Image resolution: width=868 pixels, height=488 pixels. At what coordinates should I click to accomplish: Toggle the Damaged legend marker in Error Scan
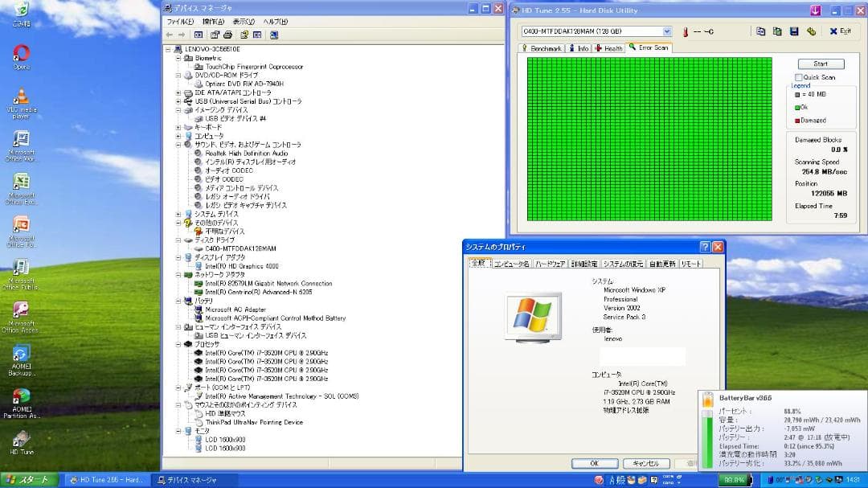point(797,120)
